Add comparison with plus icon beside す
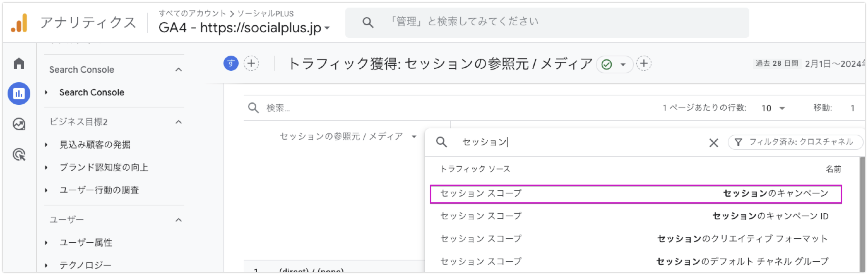Screen dimensions: 868x275 [x=251, y=63]
